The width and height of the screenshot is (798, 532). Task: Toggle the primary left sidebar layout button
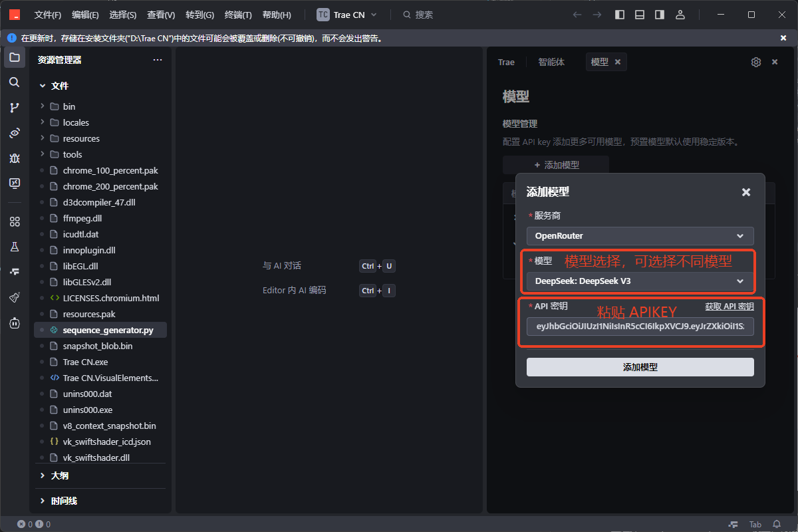pos(620,15)
